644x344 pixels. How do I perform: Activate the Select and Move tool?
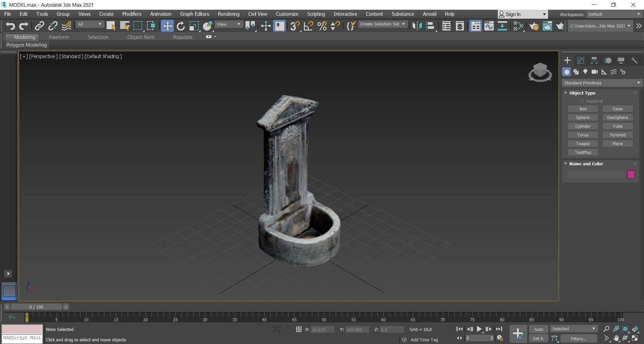pos(167,26)
